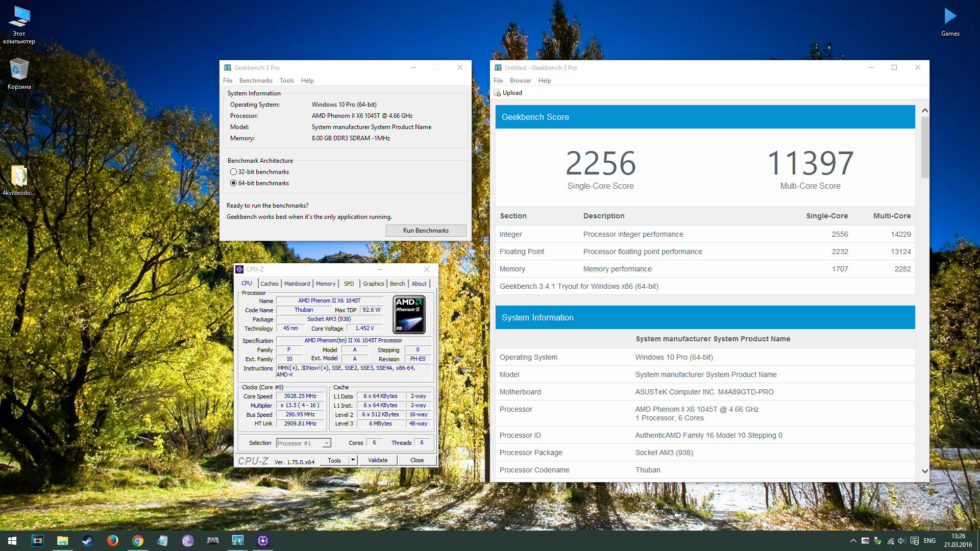
Task: Open File Explorer from the taskbar
Action: [x=63, y=540]
